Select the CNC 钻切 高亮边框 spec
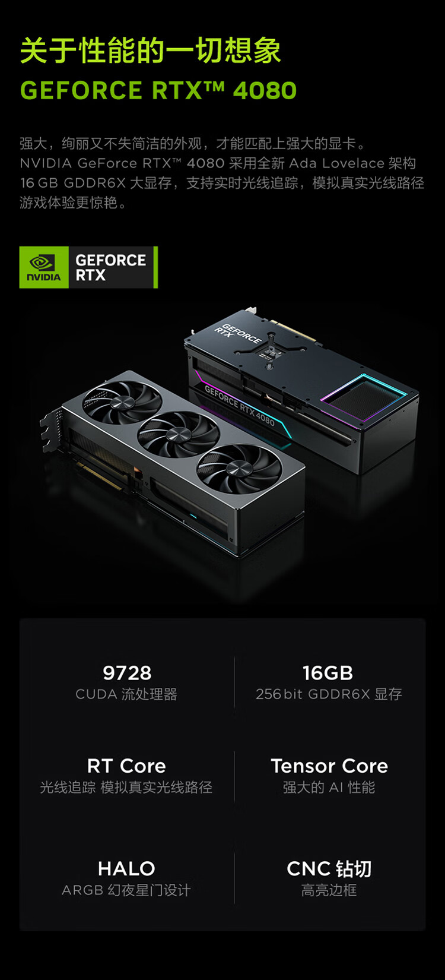 click(x=329, y=878)
